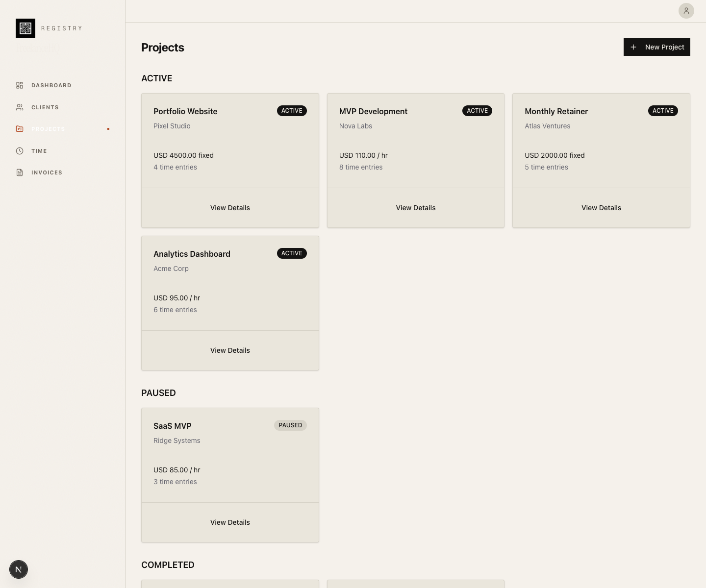The width and height of the screenshot is (706, 588).
Task: Expand the COMPLETED section header
Action: coord(168,564)
